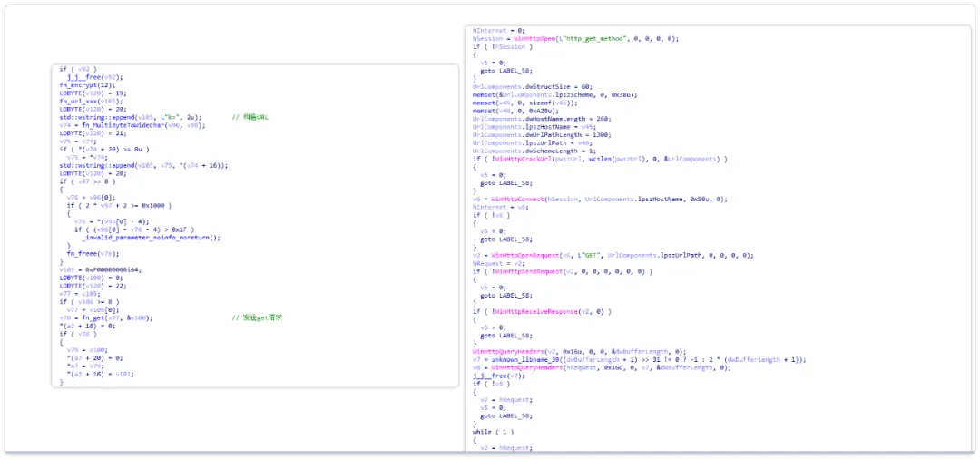Click the 发送get请求 comment
980x459 pixels.
tap(257, 317)
